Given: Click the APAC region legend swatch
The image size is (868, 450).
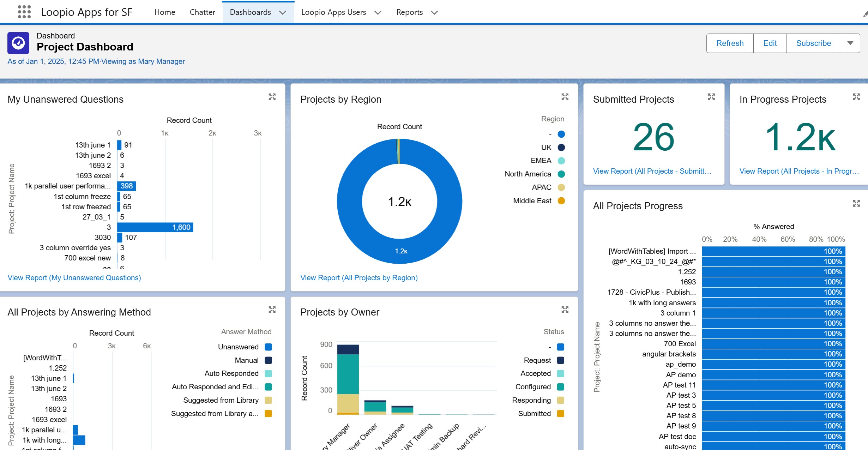Looking at the screenshot, I should pos(561,187).
